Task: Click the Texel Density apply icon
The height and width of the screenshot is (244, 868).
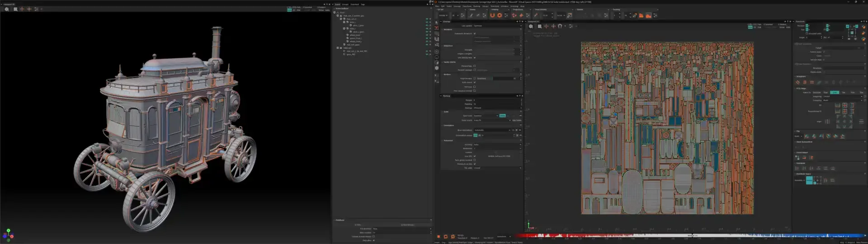Action: click(570, 15)
